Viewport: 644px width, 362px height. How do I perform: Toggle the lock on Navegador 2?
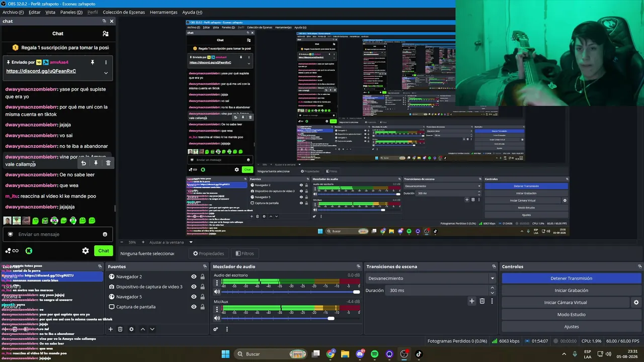pos(202,277)
